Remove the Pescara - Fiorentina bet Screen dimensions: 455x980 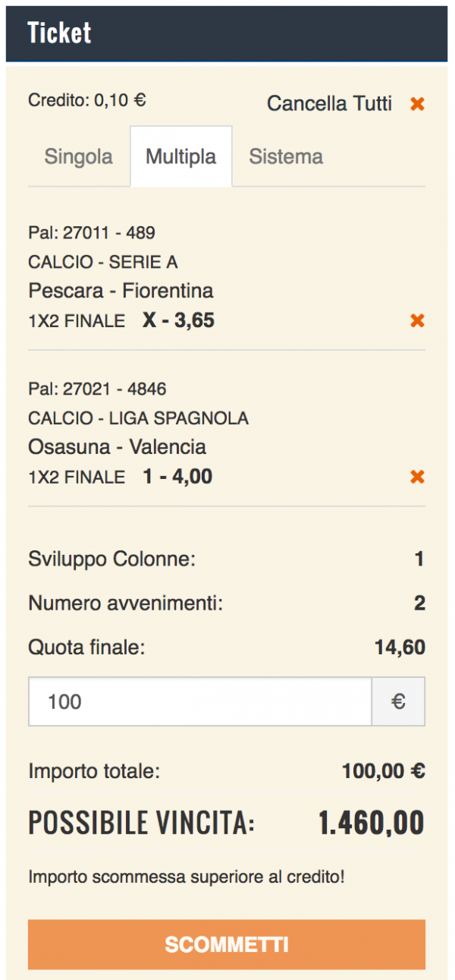click(x=417, y=321)
